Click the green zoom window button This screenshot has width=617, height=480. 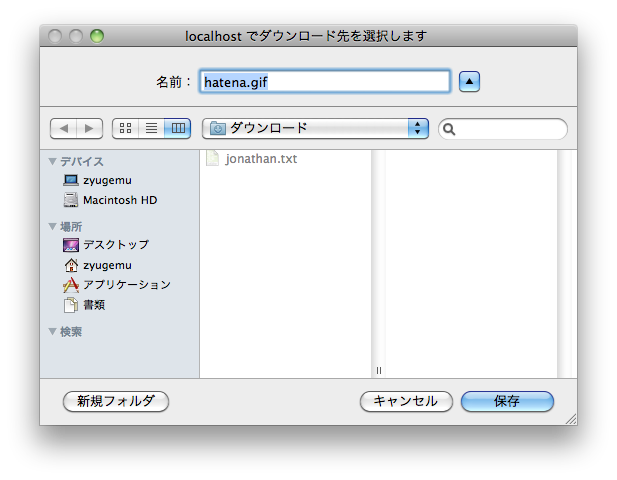coord(97,36)
